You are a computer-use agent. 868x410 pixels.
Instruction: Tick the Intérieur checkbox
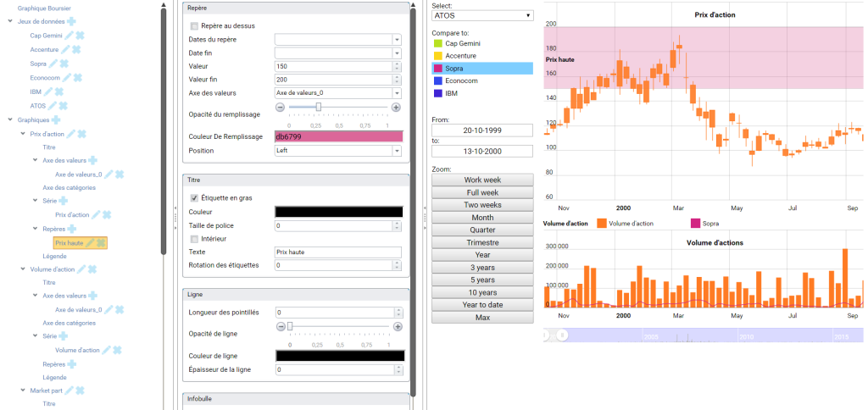pyautogui.click(x=194, y=239)
